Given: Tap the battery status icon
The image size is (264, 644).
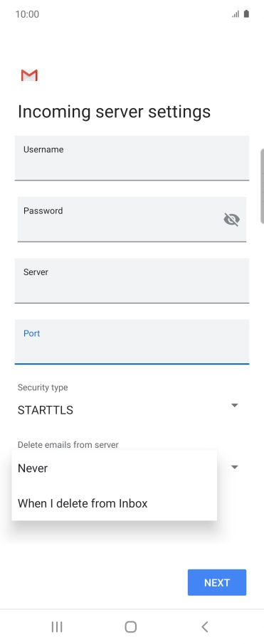Looking at the screenshot, I should click(246, 14).
